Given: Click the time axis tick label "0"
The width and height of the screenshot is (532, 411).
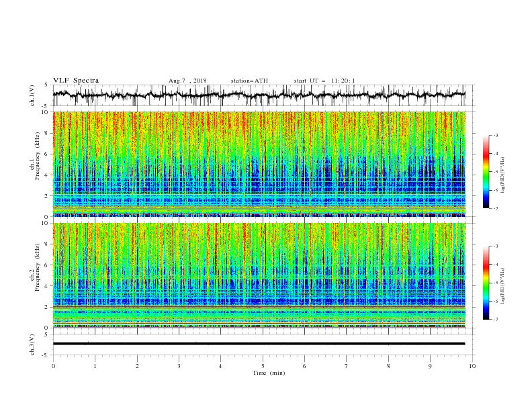Looking at the screenshot, I should [53, 366].
